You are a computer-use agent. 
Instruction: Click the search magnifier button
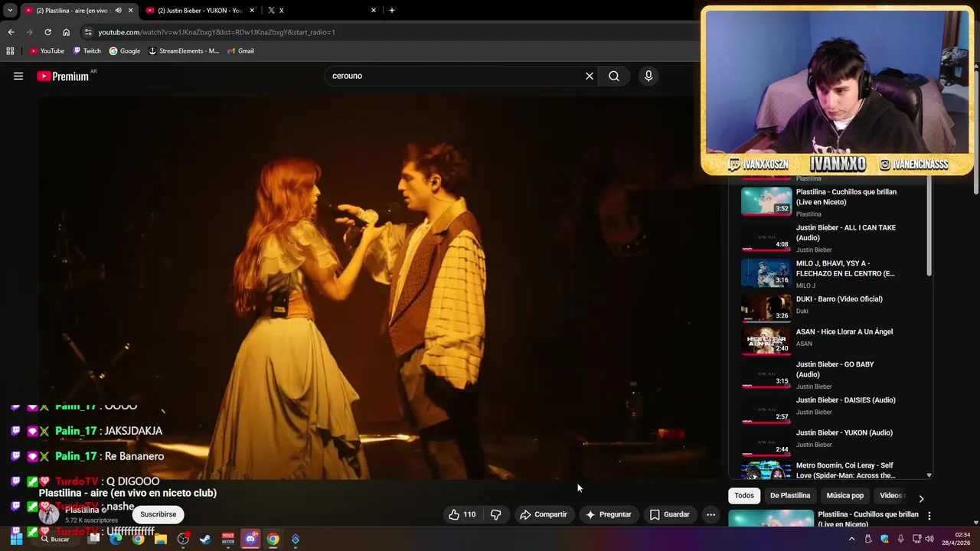(x=614, y=76)
